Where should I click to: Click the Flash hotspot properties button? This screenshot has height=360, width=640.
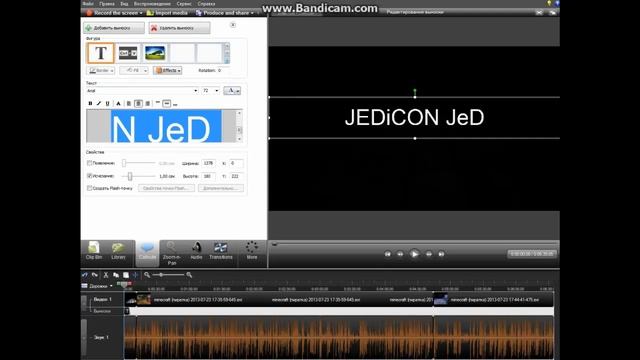[x=166, y=188]
